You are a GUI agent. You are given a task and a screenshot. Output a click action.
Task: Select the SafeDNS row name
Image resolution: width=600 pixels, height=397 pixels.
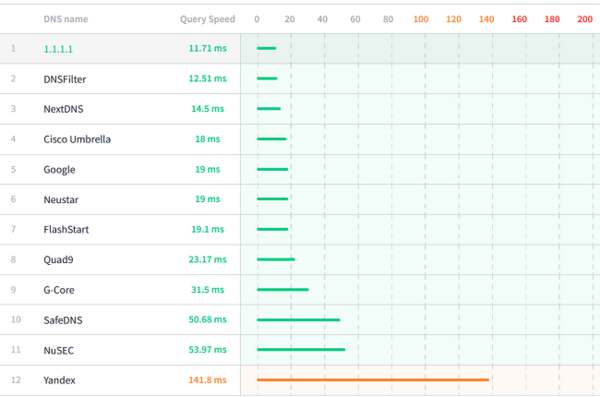click(x=63, y=320)
